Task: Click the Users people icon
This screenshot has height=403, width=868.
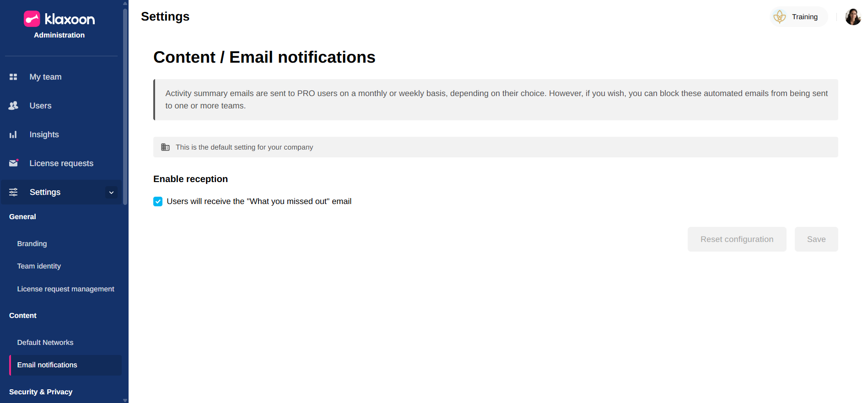Action: (13, 106)
